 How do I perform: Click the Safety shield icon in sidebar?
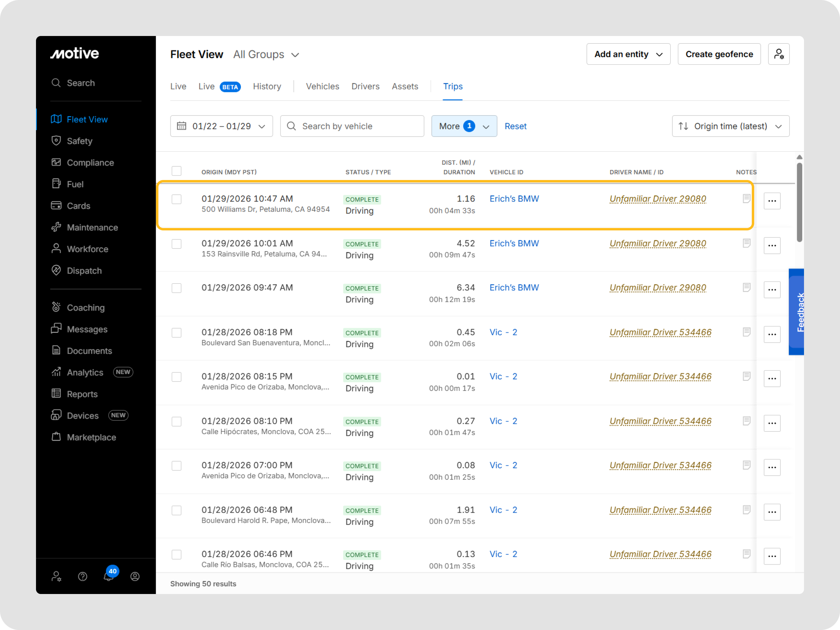pyautogui.click(x=56, y=141)
